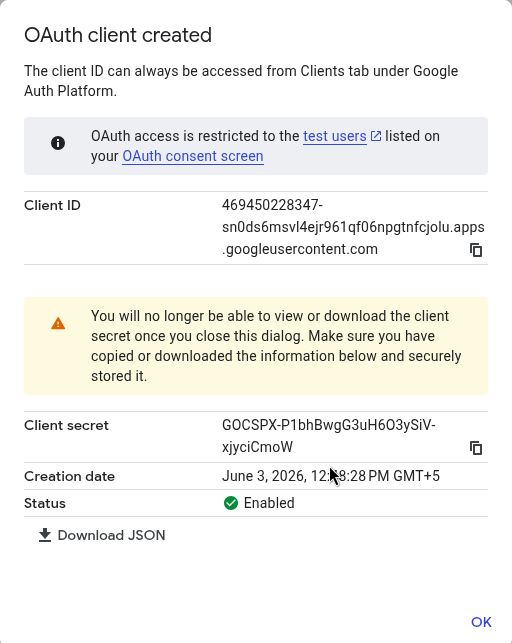Confirm the dialog with OK
512x643 pixels.
coord(481,622)
